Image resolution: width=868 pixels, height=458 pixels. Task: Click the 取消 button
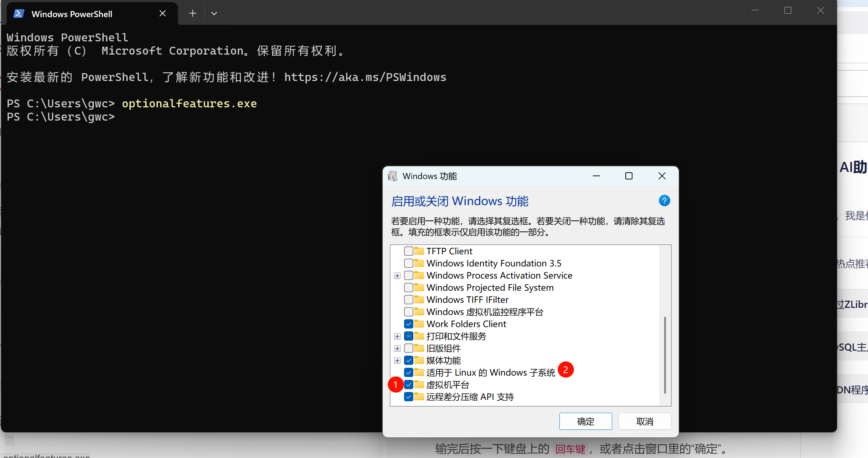[x=645, y=421]
